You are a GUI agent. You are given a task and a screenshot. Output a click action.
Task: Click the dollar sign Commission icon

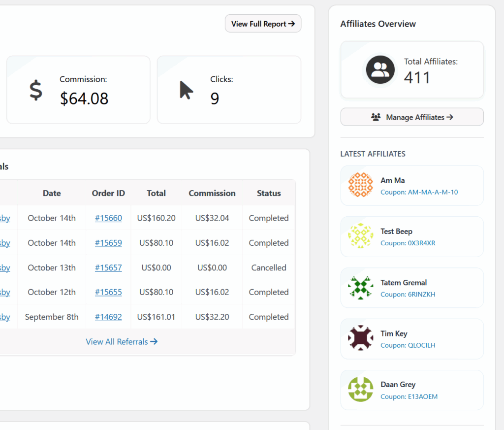click(x=35, y=91)
